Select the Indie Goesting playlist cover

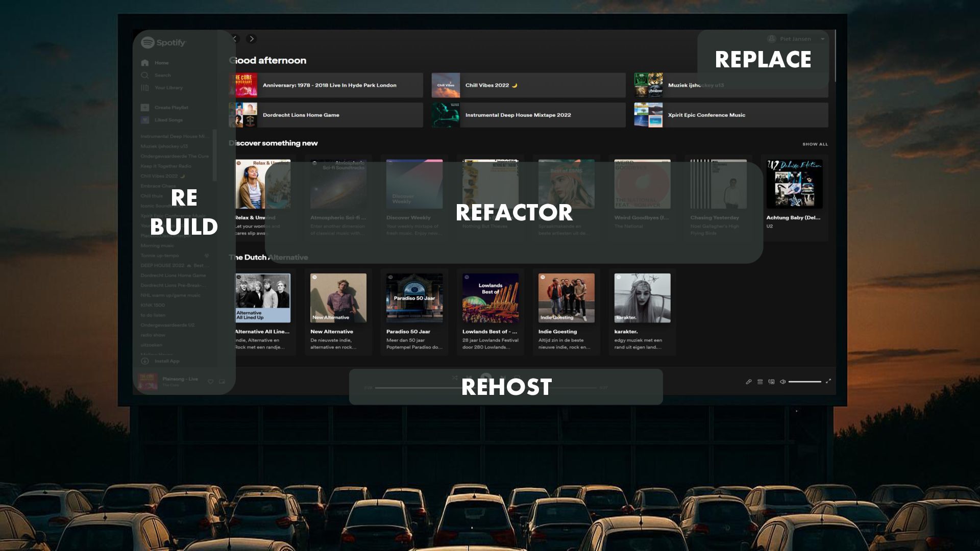567,298
